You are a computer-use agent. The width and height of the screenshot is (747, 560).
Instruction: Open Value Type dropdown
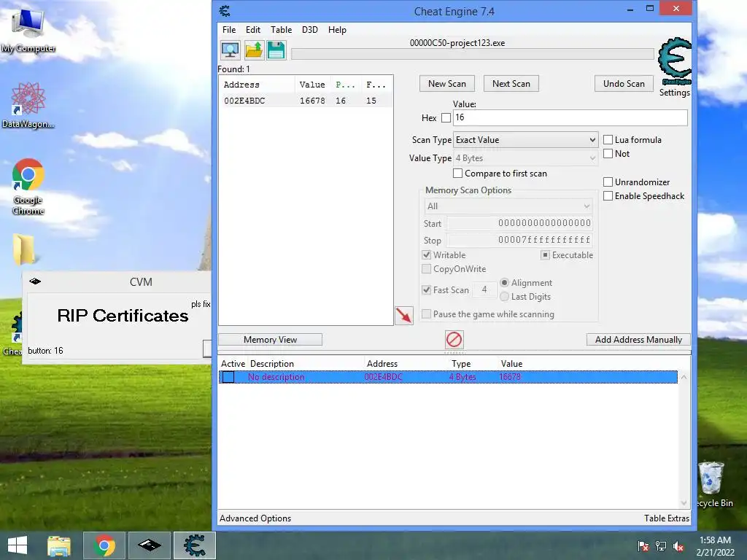pyautogui.click(x=525, y=158)
